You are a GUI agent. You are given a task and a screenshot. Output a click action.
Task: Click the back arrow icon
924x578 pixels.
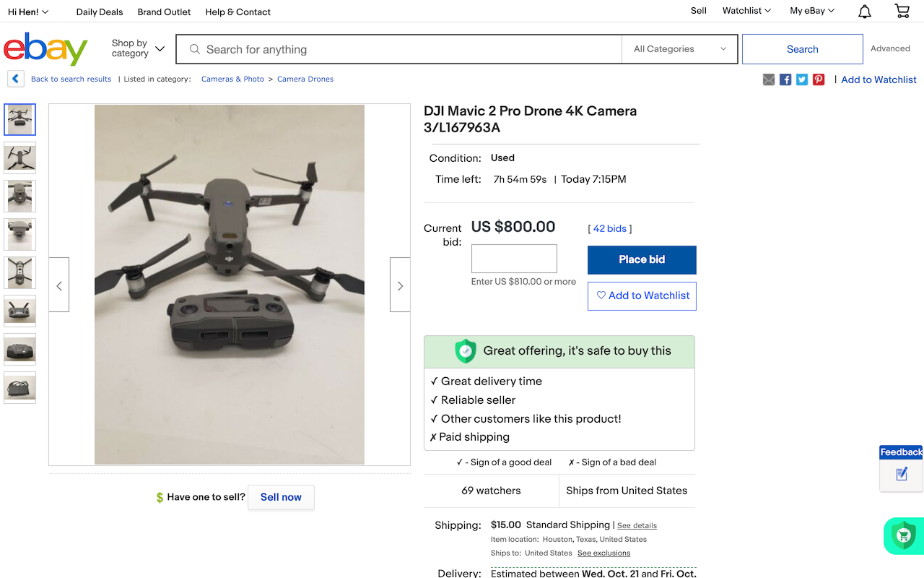[16, 79]
